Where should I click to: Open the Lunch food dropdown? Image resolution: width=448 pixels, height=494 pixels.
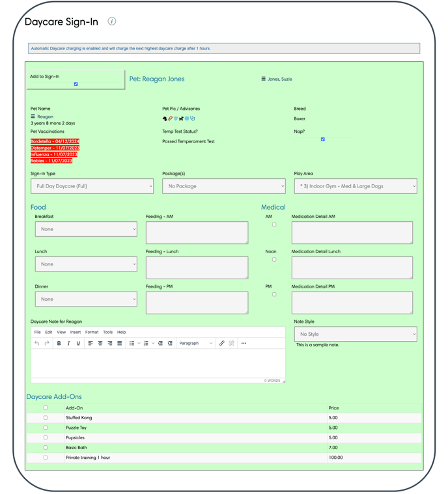point(86,264)
